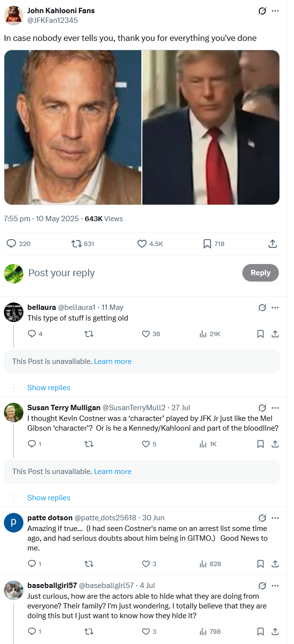294x644 pixels.
Task: Share baseballgirl57's reply
Action: [x=275, y=631]
